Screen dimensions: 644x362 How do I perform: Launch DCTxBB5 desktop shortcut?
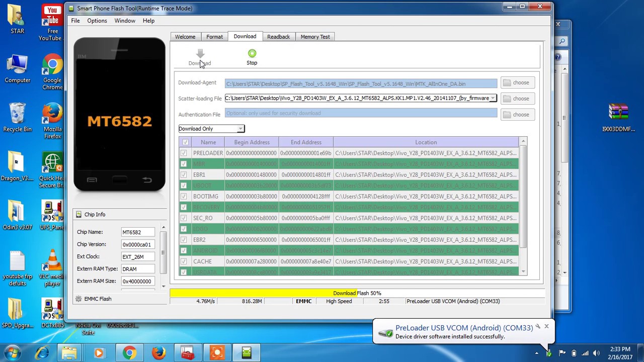(52, 314)
